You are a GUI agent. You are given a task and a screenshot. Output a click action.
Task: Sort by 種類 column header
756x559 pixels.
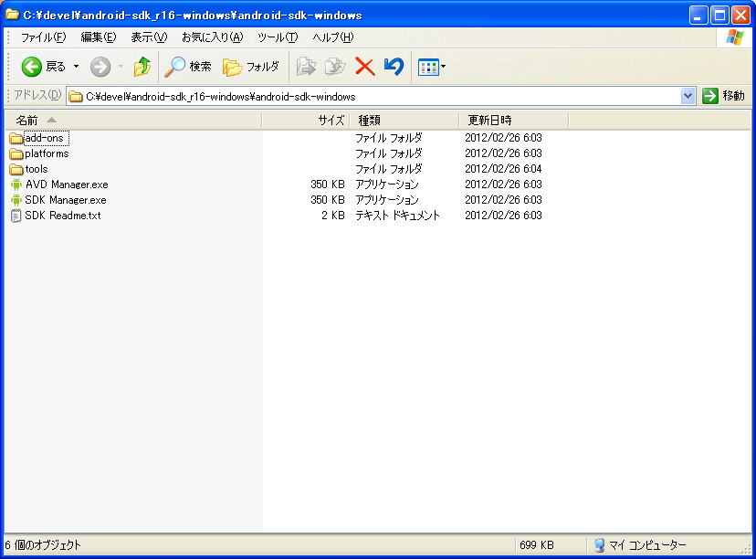pos(404,120)
